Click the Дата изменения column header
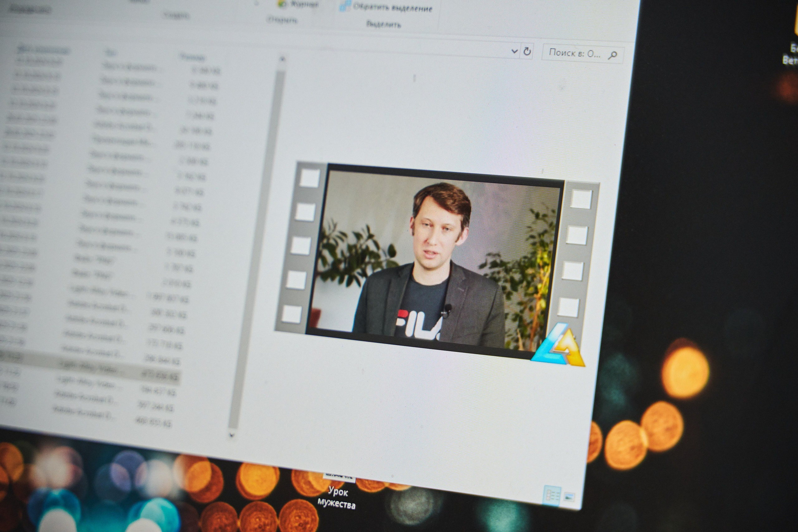798x532 pixels. point(43,50)
